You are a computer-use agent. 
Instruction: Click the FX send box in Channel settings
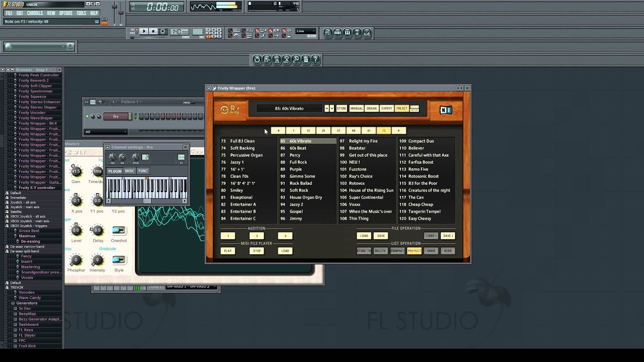tap(181, 157)
